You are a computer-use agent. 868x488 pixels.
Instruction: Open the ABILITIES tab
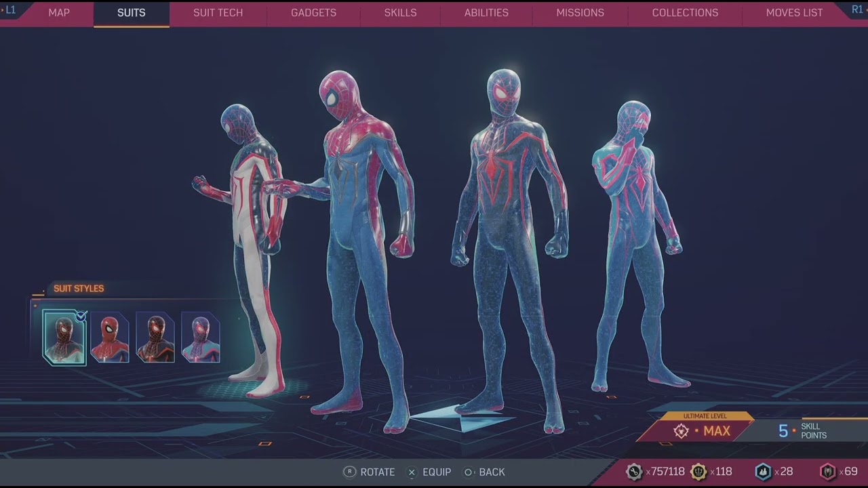click(x=486, y=13)
